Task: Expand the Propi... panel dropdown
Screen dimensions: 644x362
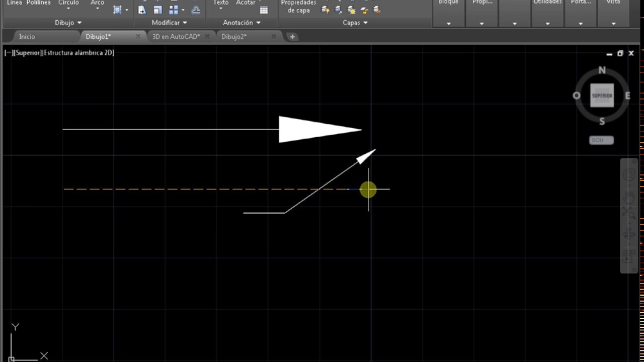Action: point(481,24)
